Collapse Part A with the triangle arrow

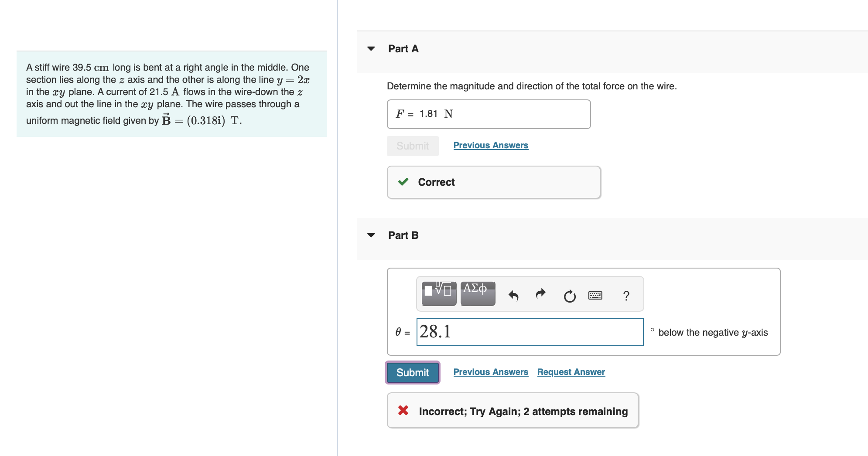point(371,49)
